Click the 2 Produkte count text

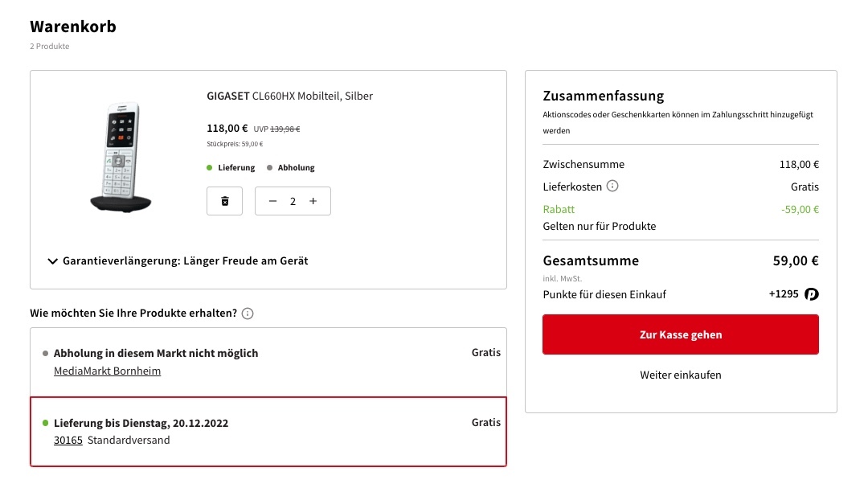pos(50,47)
